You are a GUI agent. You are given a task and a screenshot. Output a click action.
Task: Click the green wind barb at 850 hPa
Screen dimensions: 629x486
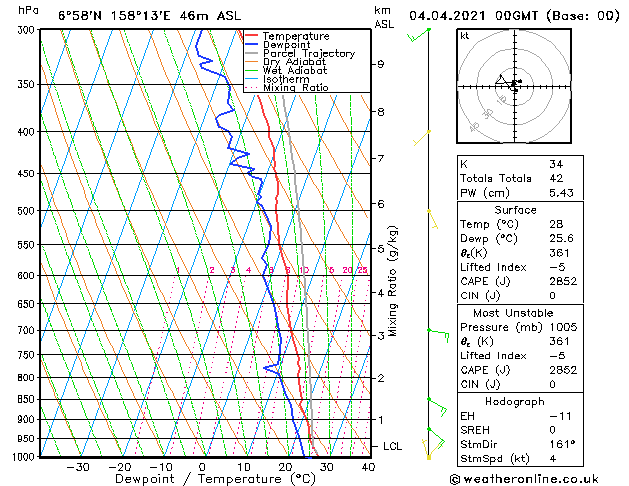click(437, 407)
